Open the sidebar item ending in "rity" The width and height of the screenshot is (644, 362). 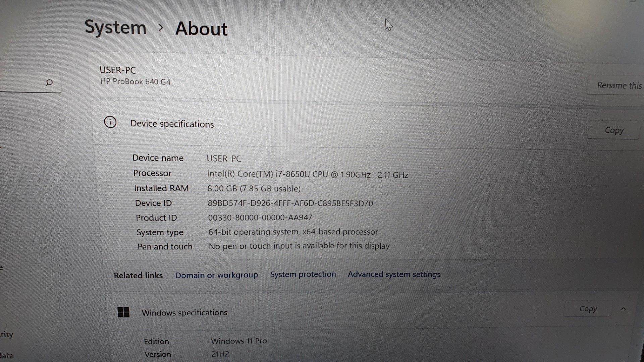pyautogui.click(x=7, y=334)
